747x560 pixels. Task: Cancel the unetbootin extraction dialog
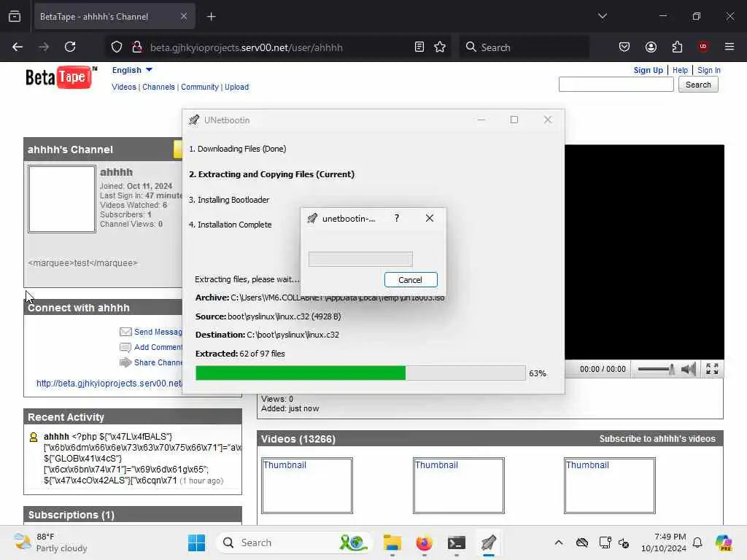click(x=411, y=279)
